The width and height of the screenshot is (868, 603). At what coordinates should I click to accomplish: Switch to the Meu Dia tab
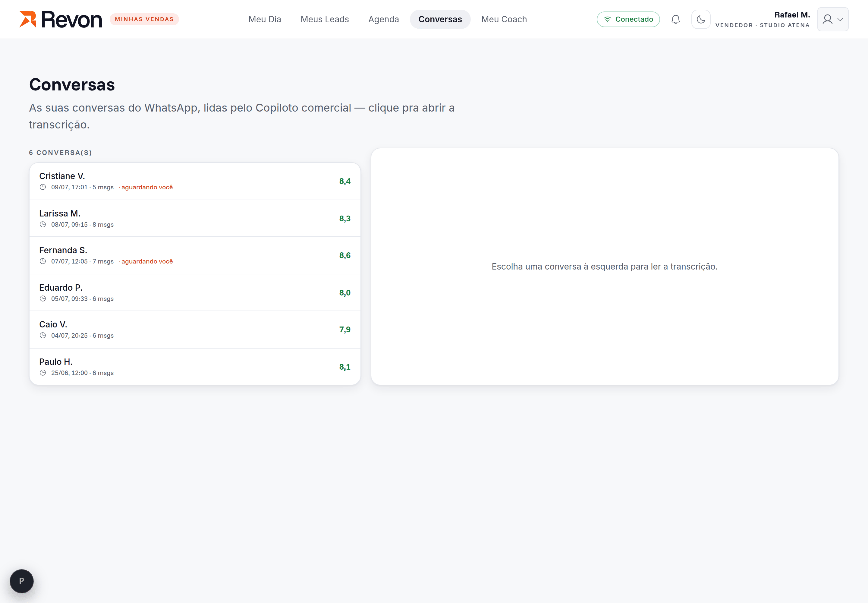[x=265, y=19]
